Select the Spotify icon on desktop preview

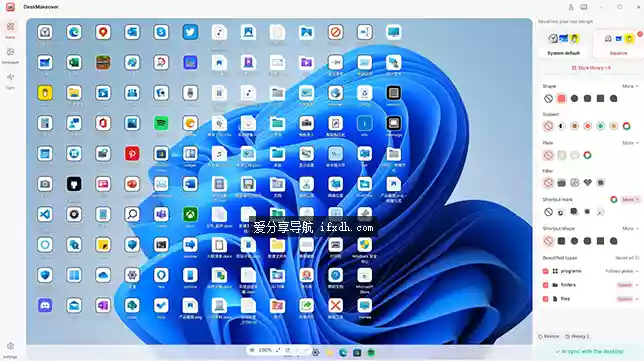[161, 123]
